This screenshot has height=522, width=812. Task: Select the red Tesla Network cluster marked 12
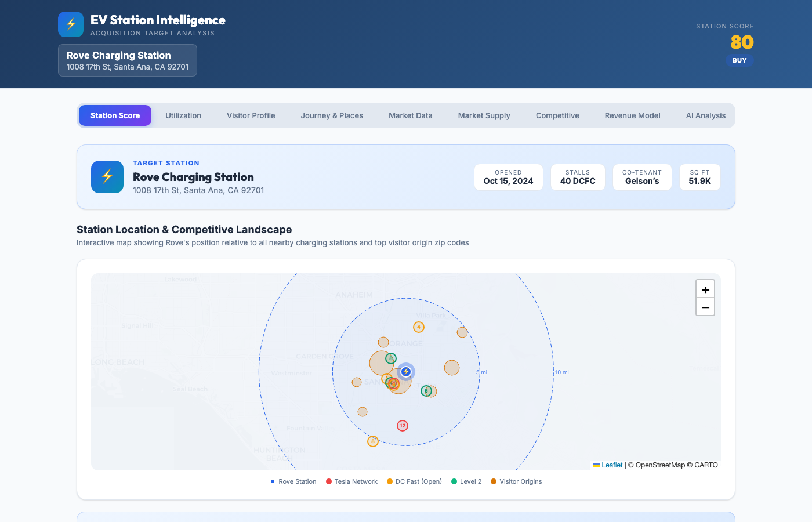pos(402,426)
